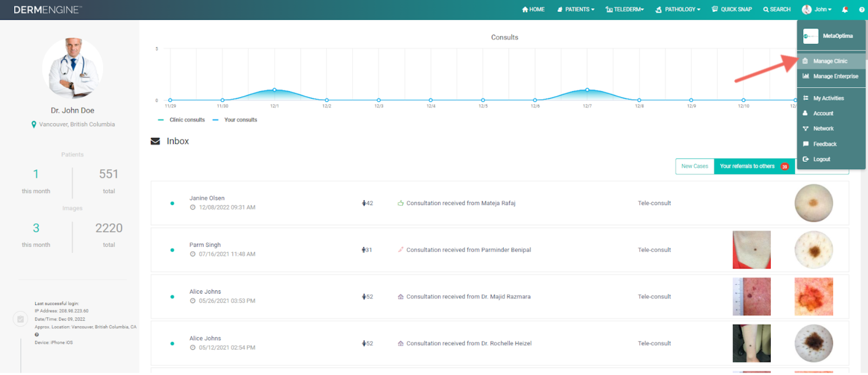Viewport: 868px width, 375px height.
Task: Select the unread dot for Janine Olsen
Action: (x=172, y=204)
